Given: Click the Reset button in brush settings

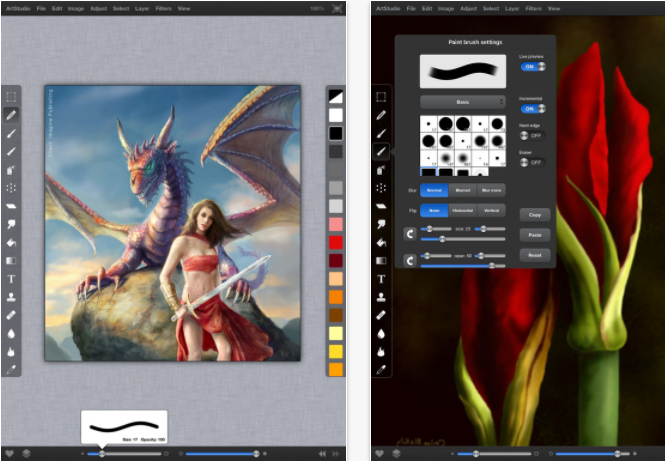Looking at the screenshot, I should tap(534, 255).
